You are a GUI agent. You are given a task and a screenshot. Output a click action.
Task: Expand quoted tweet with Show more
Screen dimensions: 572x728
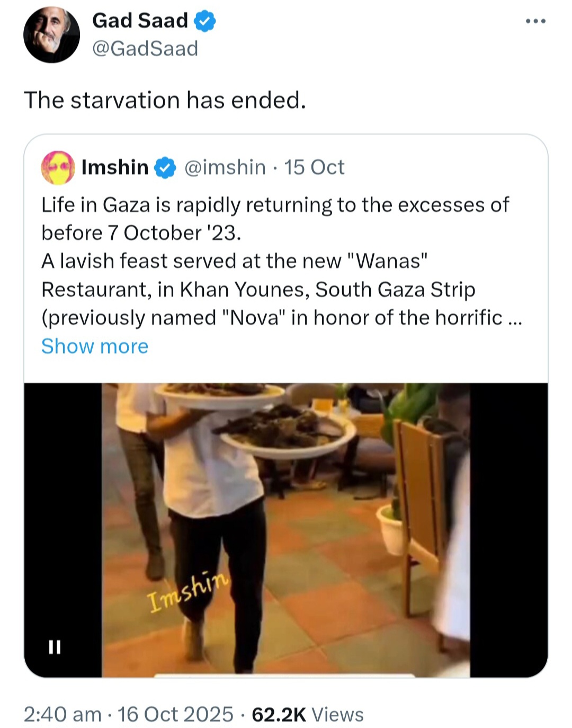95,346
